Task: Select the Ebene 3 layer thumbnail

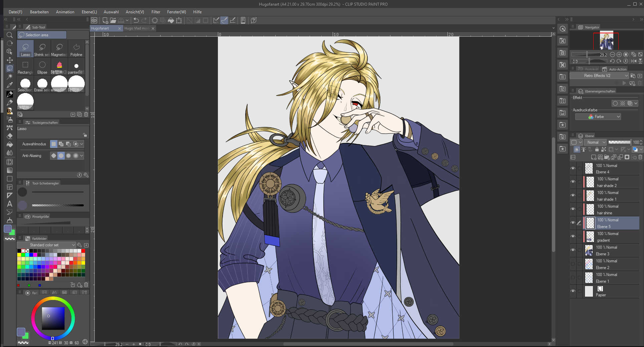Action: pyautogui.click(x=589, y=250)
